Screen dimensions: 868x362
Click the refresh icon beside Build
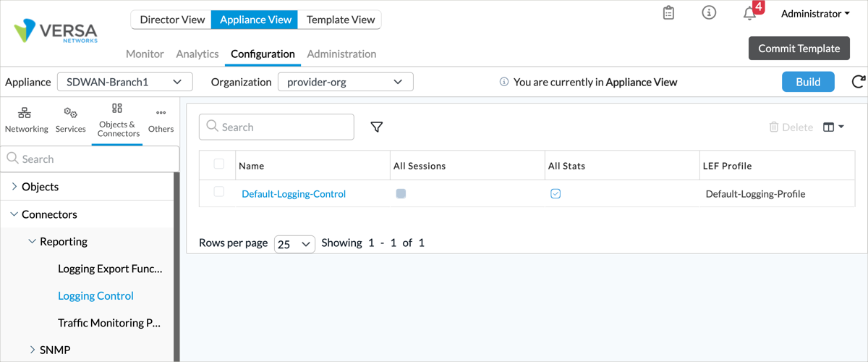tap(858, 82)
